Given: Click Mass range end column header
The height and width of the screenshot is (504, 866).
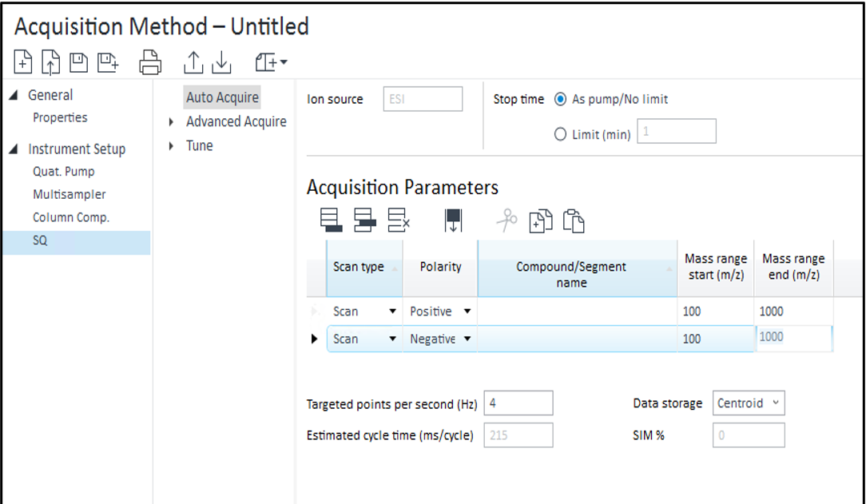Looking at the screenshot, I should click(793, 268).
